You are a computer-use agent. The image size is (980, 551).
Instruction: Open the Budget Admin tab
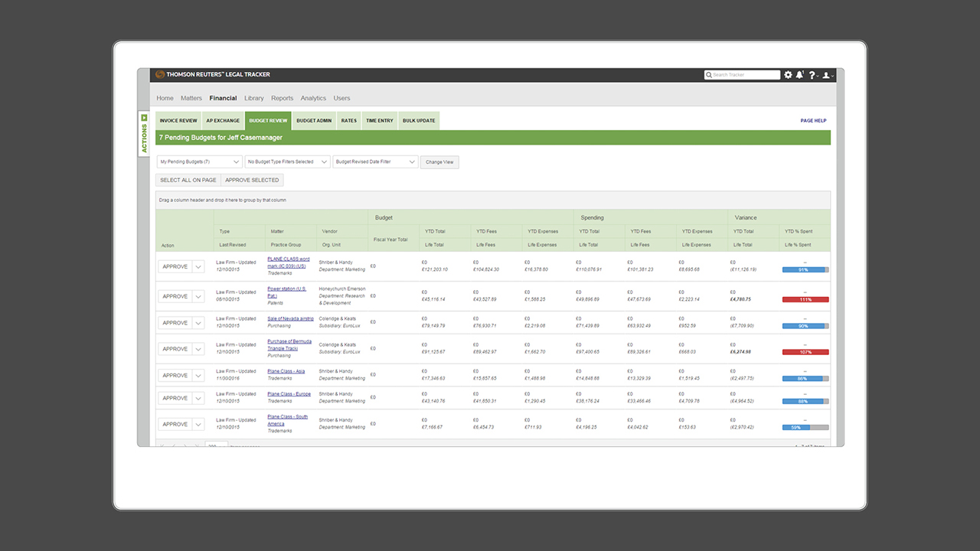pos(313,120)
